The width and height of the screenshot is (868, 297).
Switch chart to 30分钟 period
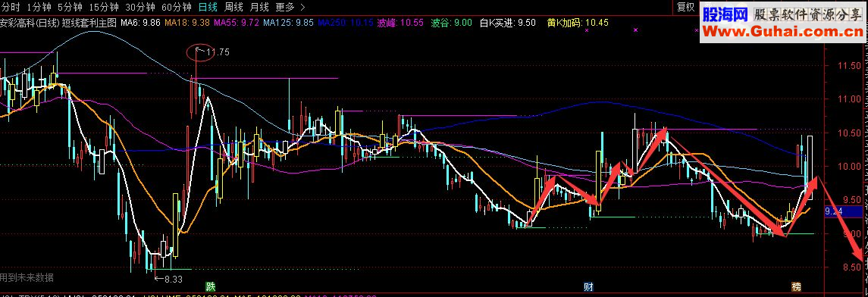click(139, 7)
